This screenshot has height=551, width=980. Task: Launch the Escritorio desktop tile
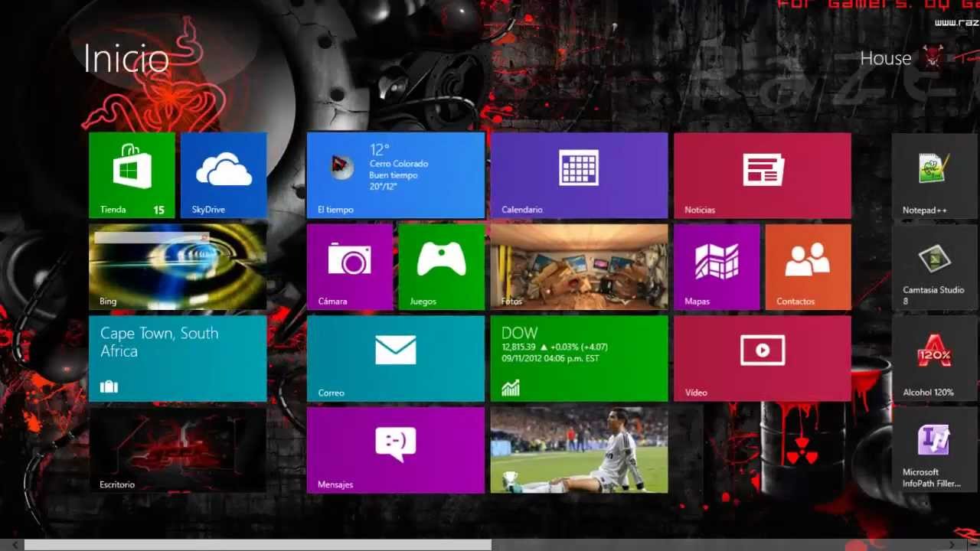178,450
